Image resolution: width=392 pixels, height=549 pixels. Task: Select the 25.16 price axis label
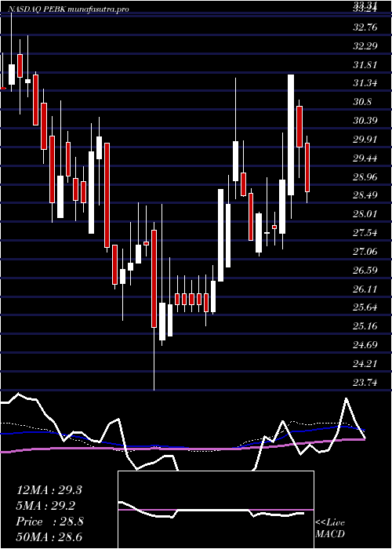point(365,326)
